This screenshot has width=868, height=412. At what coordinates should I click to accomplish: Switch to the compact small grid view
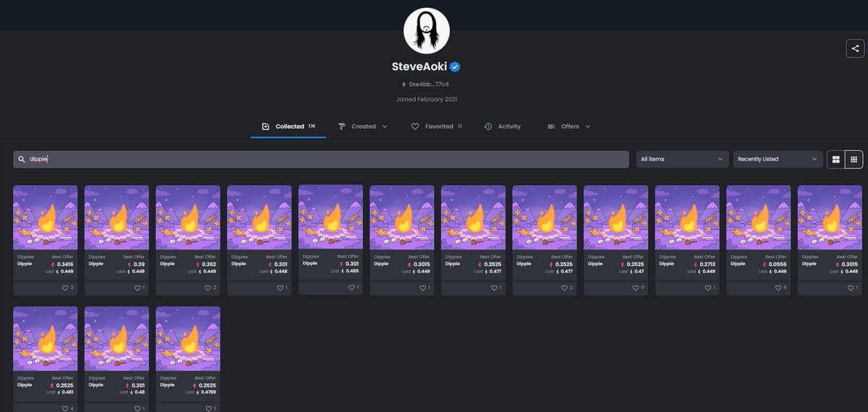pos(854,159)
